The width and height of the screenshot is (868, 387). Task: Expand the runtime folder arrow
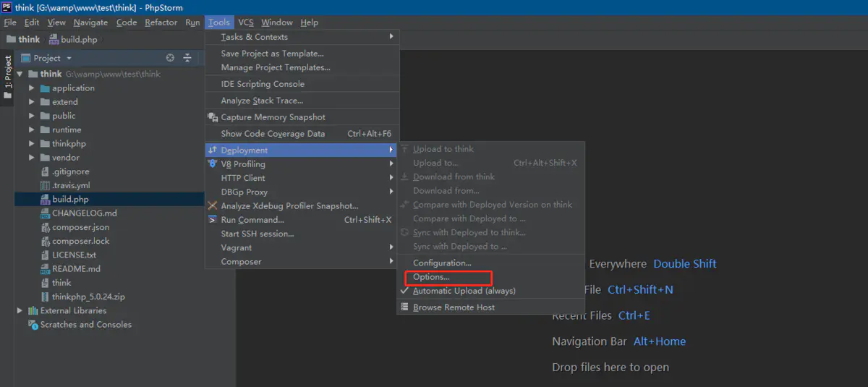point(32,129)
